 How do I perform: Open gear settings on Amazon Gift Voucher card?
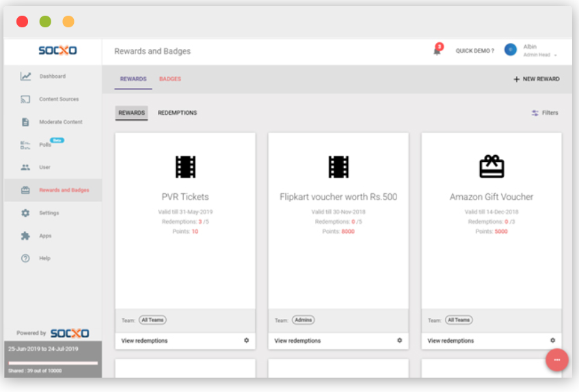553,340
